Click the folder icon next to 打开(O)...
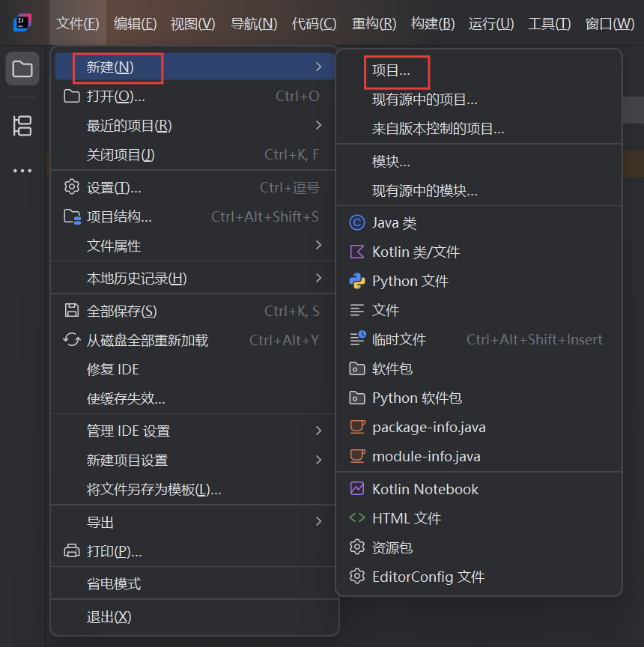The height and width of the screenshot is (647, 644). (x=72, y=96)
